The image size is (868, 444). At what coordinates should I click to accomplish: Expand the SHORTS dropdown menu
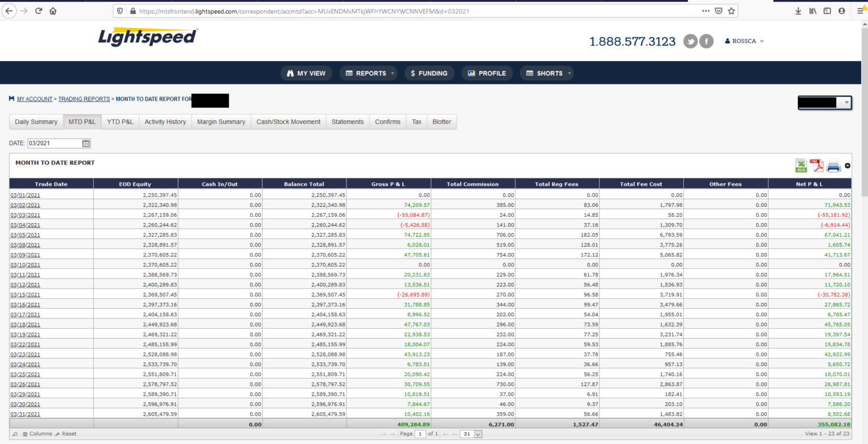[x=546, y=73]
